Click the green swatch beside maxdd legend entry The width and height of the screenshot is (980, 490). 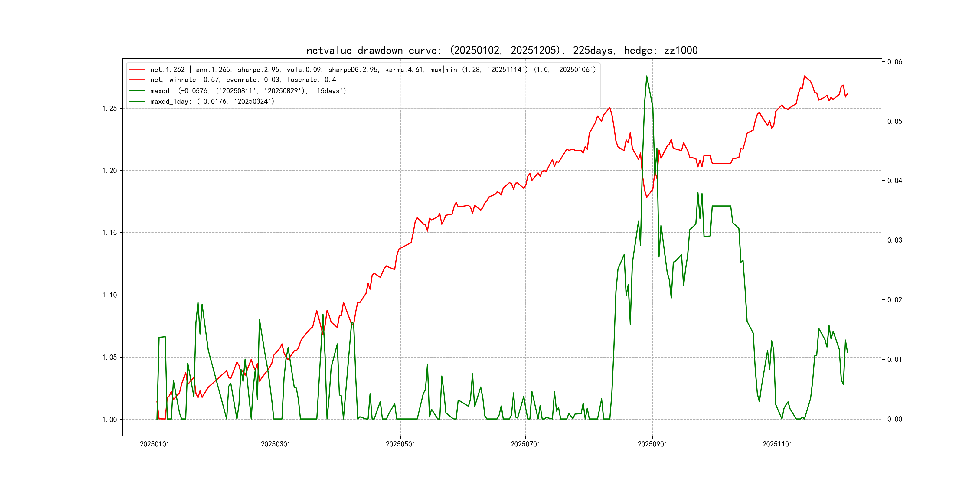tap(137, 91)
